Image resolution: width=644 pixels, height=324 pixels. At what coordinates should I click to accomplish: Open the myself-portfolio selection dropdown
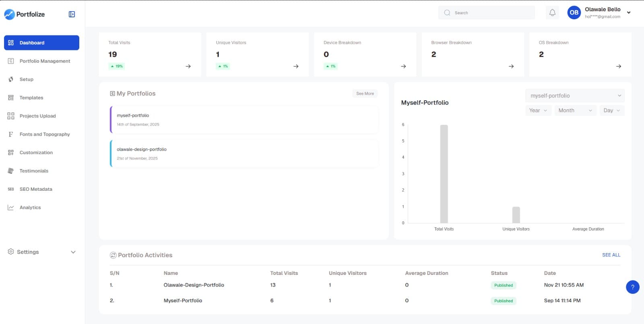click(x=574, y=96)
